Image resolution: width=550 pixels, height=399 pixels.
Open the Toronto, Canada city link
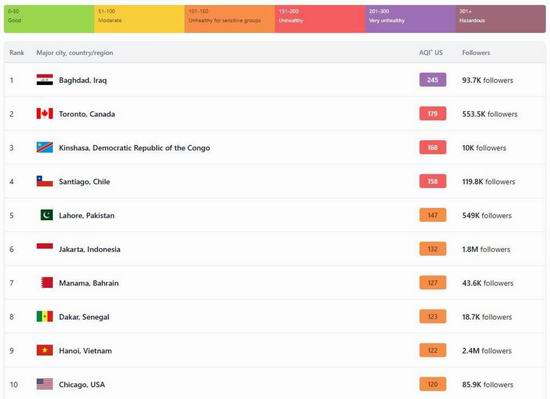pos(87,114)
